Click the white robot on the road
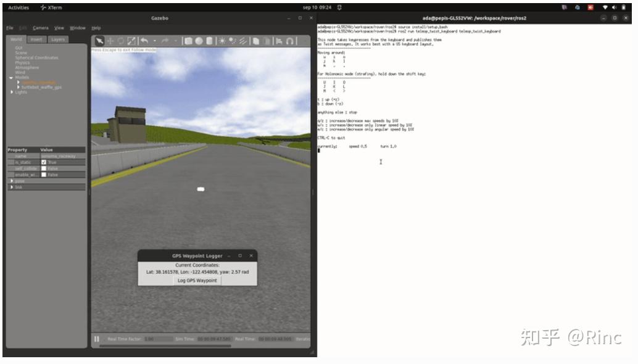Image resolution: width=638 pixels, height=364 pixels. tap(201, 189)
